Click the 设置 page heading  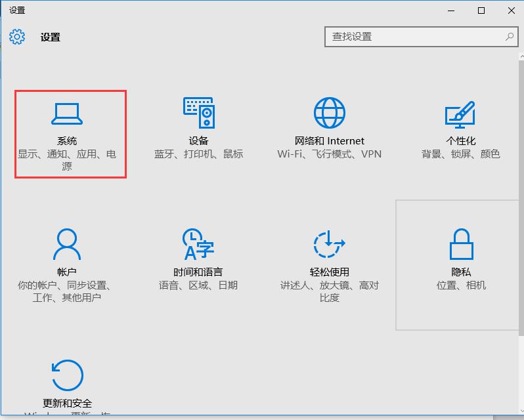(x=51, y=37)
